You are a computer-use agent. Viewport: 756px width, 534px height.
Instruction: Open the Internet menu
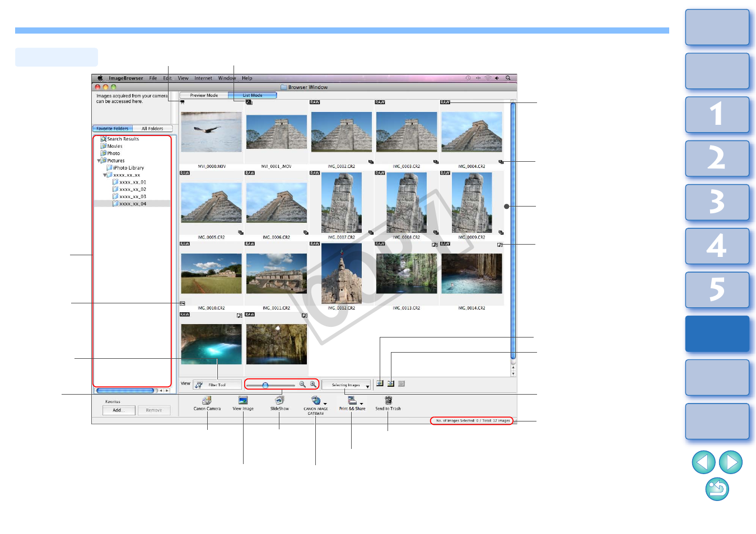point(203,78)
